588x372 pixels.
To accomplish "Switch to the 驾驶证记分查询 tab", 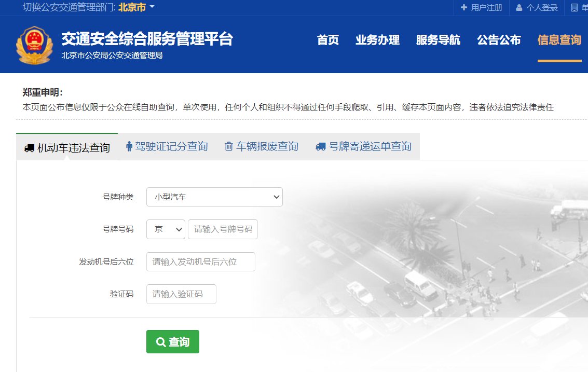I will click(171, 147).
